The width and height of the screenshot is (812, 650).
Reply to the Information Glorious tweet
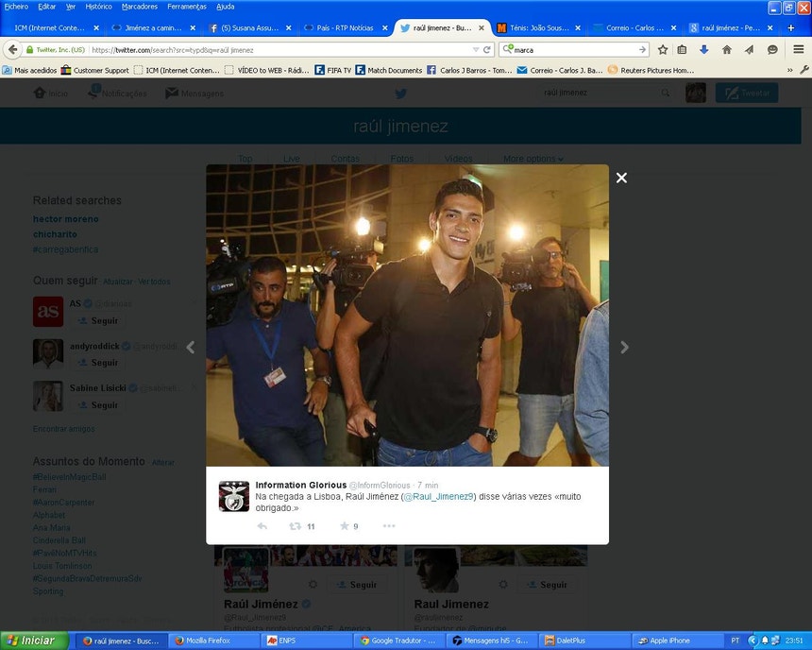tap(262, 526)
